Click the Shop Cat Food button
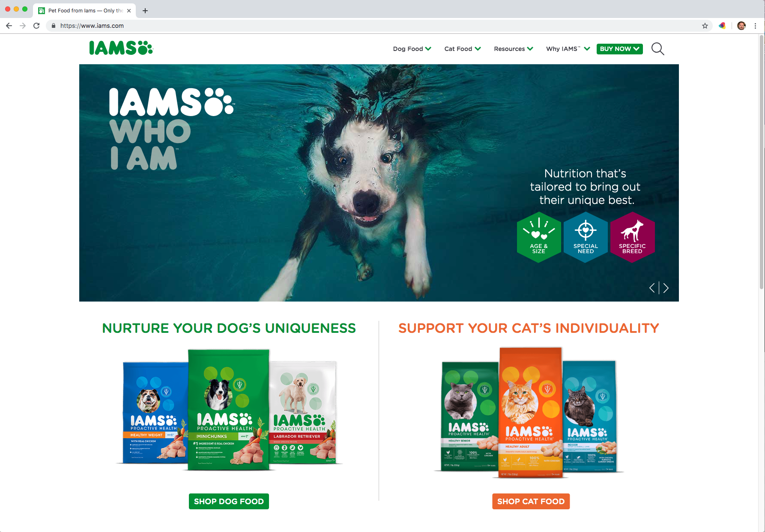The width and height of the screenshot is (765, 532). tap(531, 501)
